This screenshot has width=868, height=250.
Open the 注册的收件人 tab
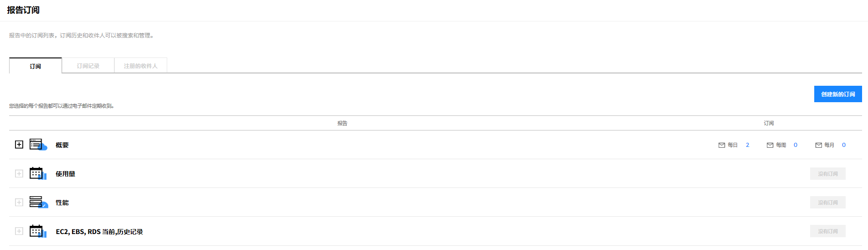click(140, 66)
